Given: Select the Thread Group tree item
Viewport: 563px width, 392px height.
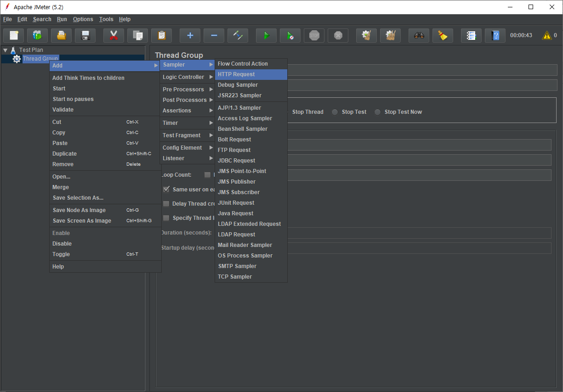Looking at the screenshot, I should (40, 59).
